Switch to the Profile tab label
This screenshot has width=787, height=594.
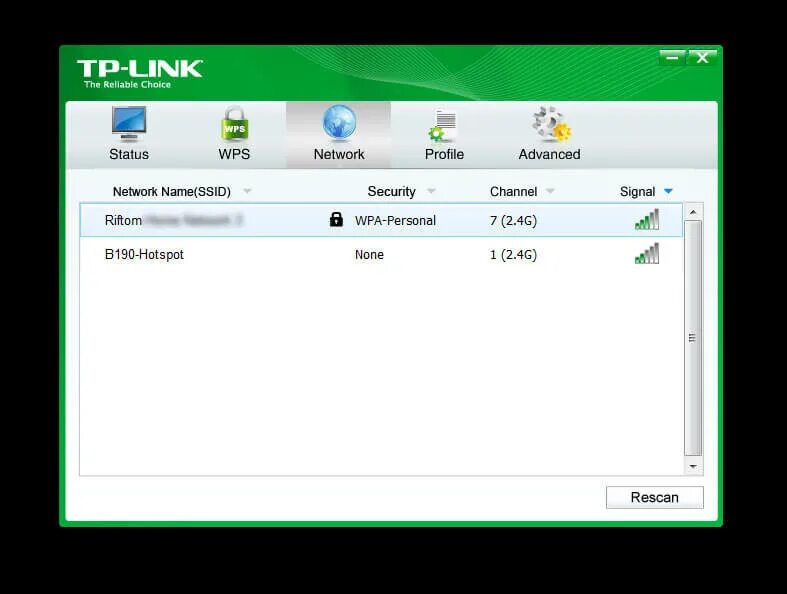pyautogui.click(x=444, y=154)
